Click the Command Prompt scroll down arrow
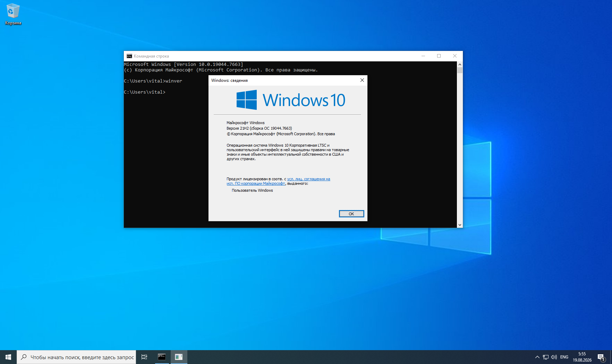 (x=460, y=225)
